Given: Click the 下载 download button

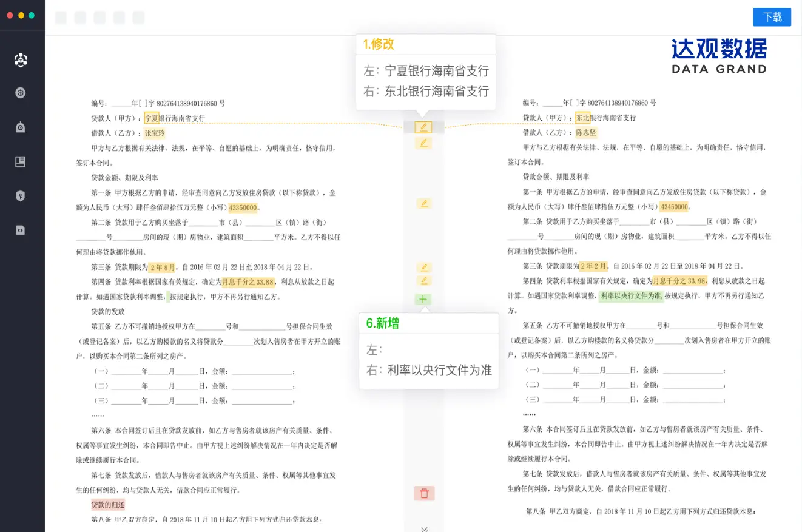Looking at the screenshot, I should [x=772, y=17].
